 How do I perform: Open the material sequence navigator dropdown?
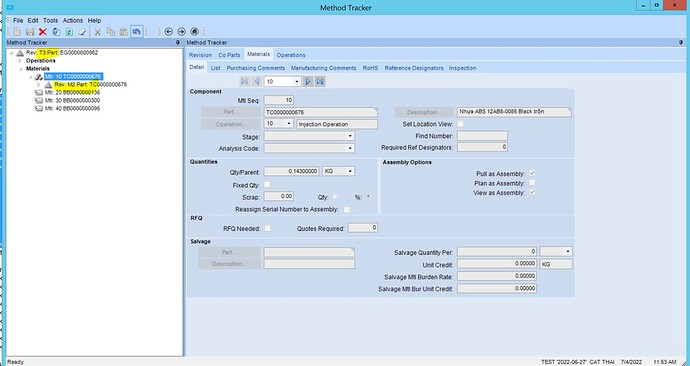point(297,82)
